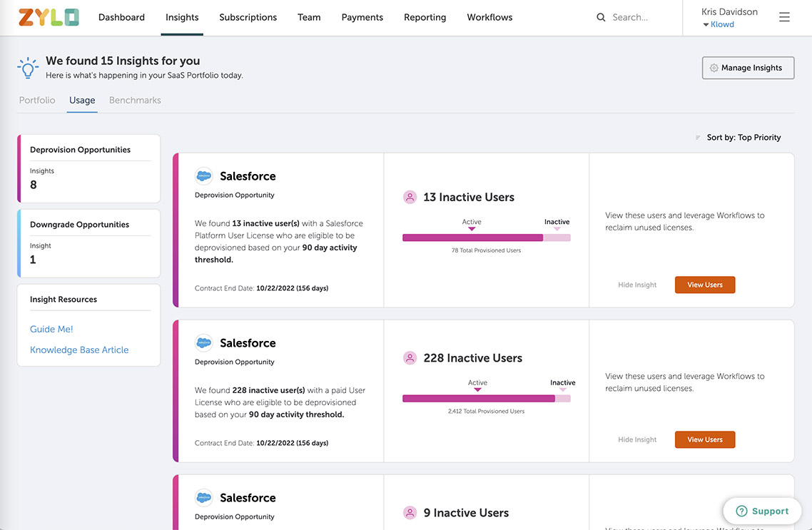The image size is (812, 530).
Task: Select the Downgrade Opportunities filter card
Action: (x=88, y=243)
